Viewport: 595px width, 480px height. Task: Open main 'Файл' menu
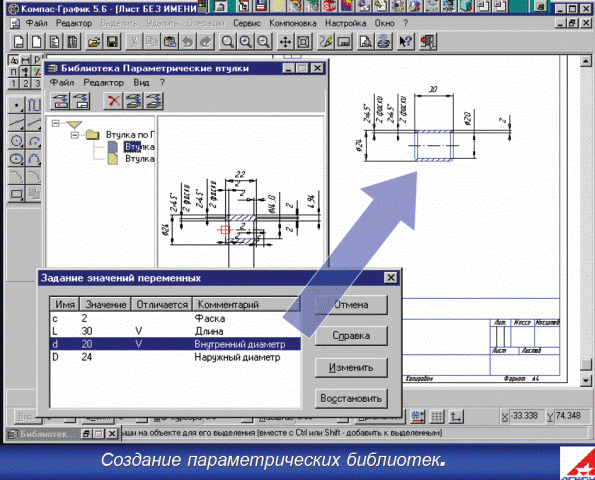tap(36, 23)
